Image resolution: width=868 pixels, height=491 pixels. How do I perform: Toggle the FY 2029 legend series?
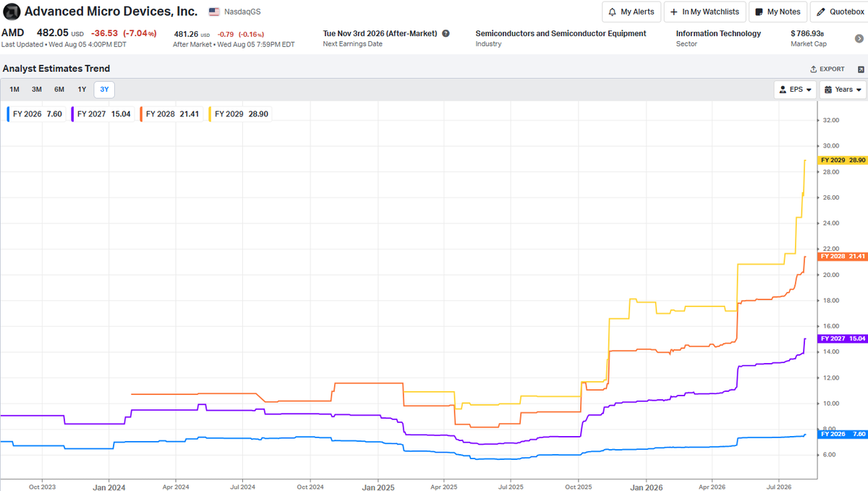[x=241, y=114]
